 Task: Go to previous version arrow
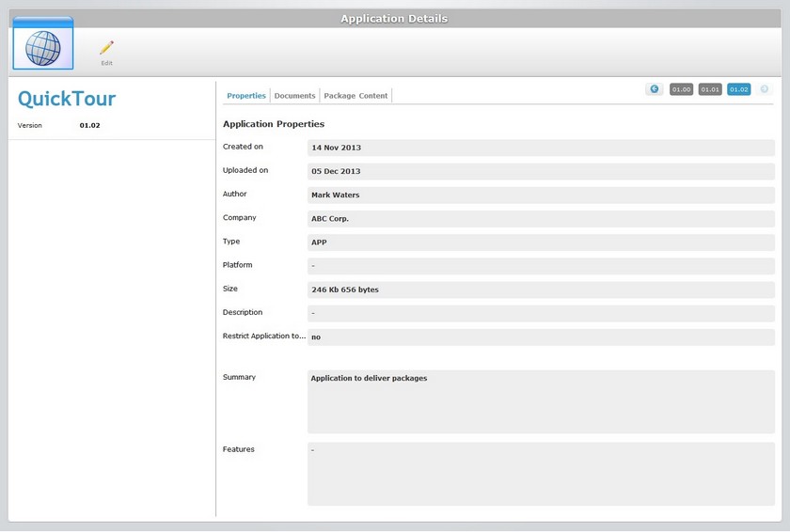click(x=654, y=89)
